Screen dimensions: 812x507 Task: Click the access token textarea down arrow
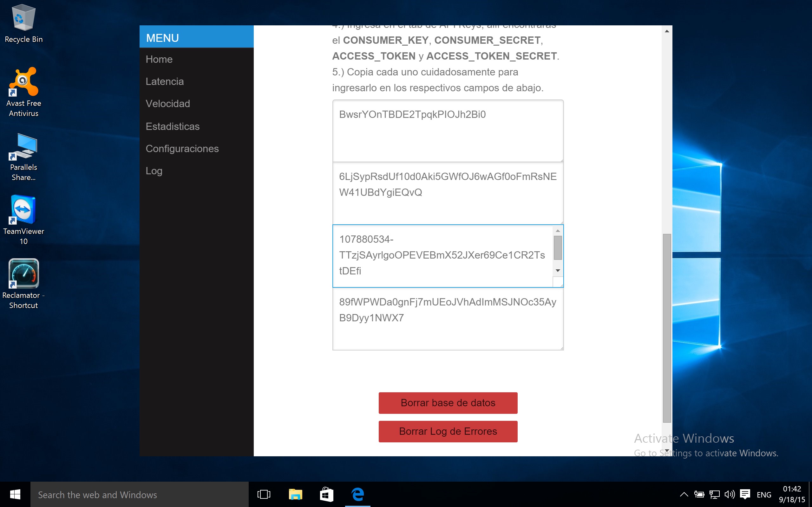click(558, 271)
